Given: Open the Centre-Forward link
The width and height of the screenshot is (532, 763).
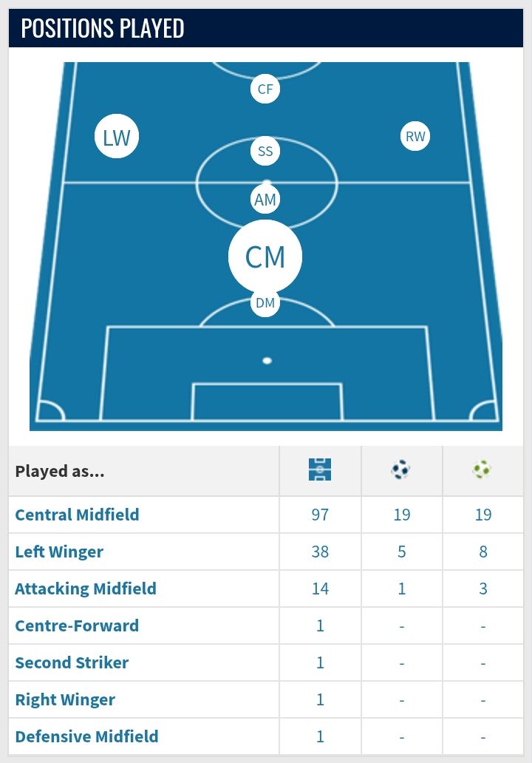Looking at the screenshot, I should click(77, 625).
